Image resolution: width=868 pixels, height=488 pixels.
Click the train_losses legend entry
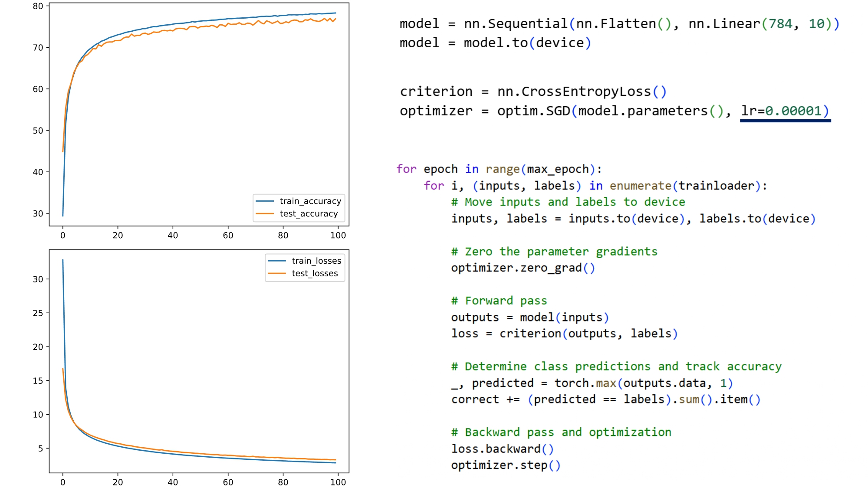tap(316, 261)
